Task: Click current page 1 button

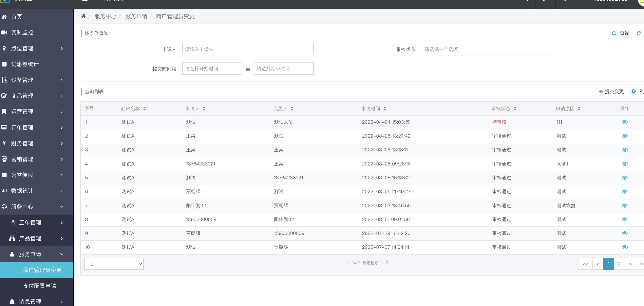Action: (608, 264)
